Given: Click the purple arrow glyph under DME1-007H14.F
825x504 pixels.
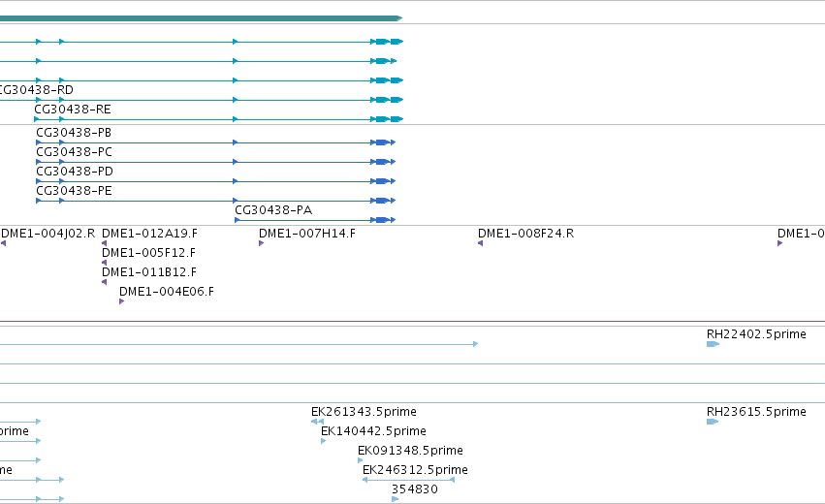Looking at the screenshot, I should 261,243.
